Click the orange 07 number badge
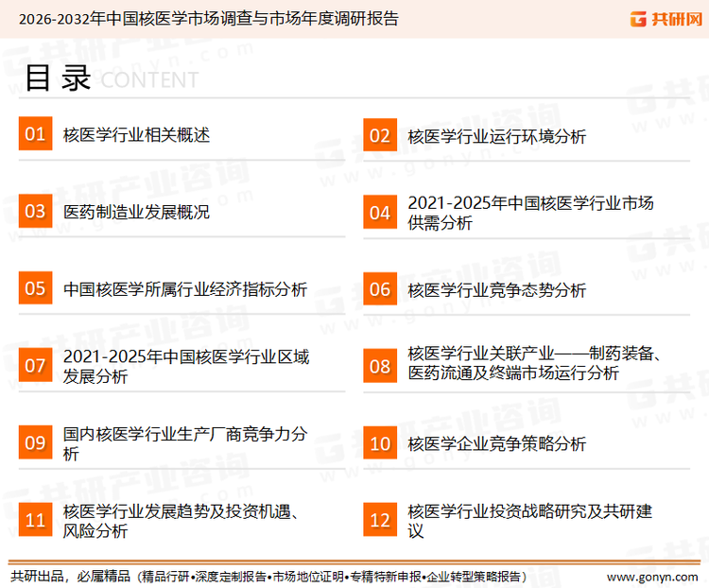 pos(35,365)
